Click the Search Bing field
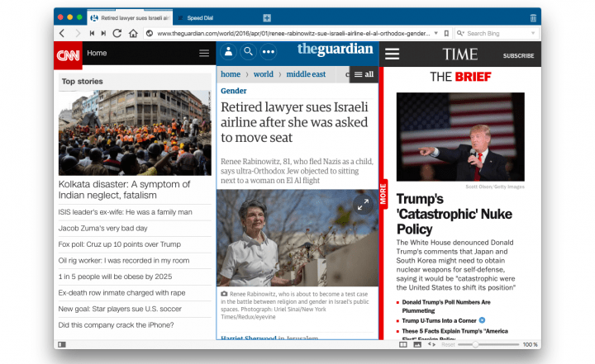 [497, 33]
